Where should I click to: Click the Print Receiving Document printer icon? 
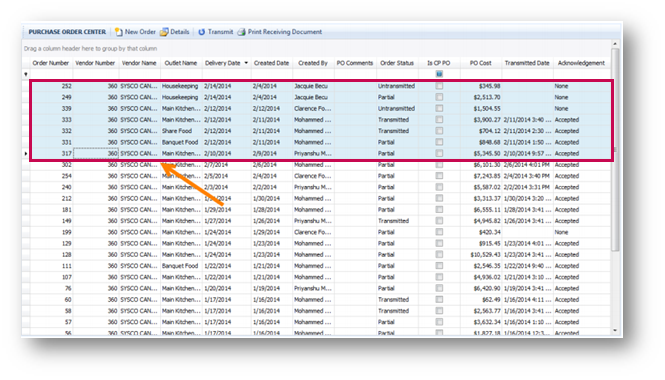(241, 32)
